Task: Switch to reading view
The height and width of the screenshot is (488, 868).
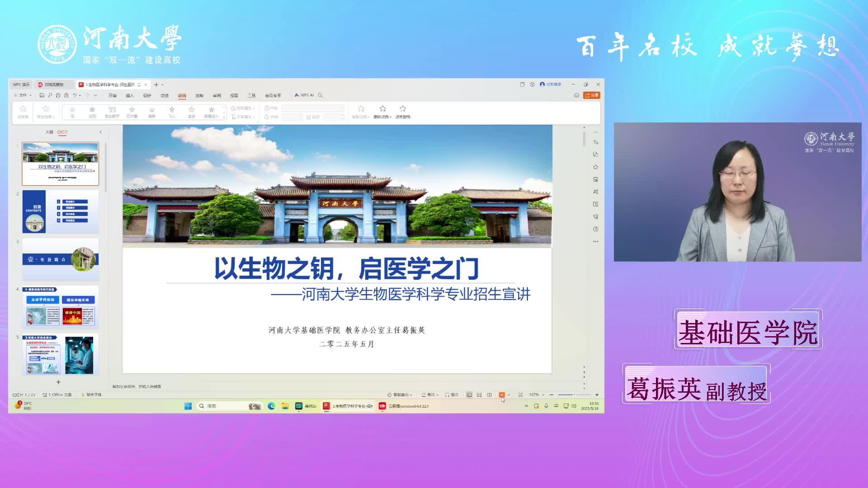Action: 489,395
